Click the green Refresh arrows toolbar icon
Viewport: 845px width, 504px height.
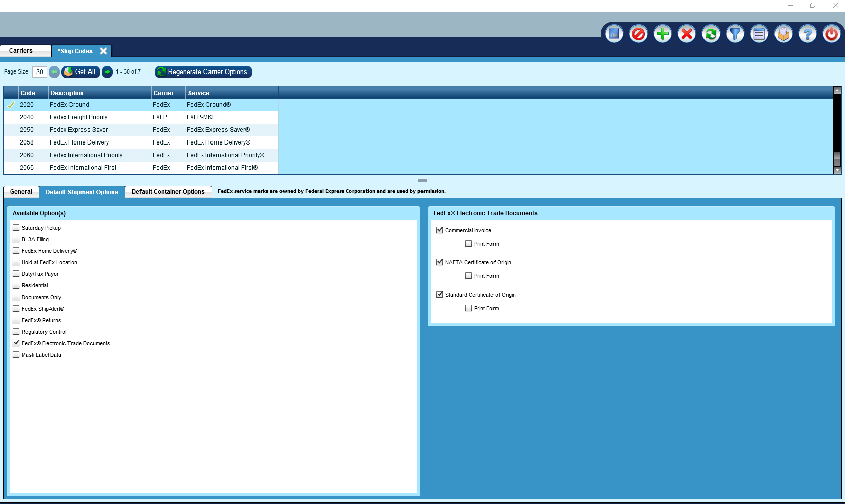(711, 34)
